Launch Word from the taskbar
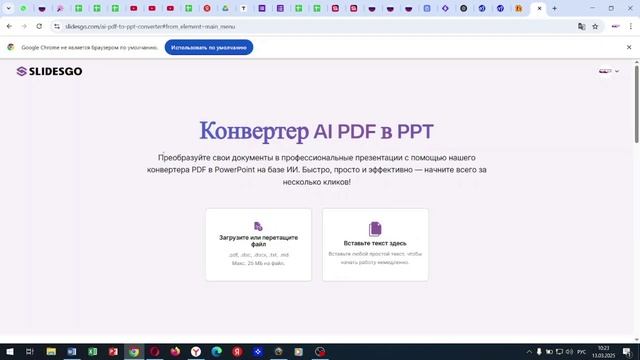 72,351
